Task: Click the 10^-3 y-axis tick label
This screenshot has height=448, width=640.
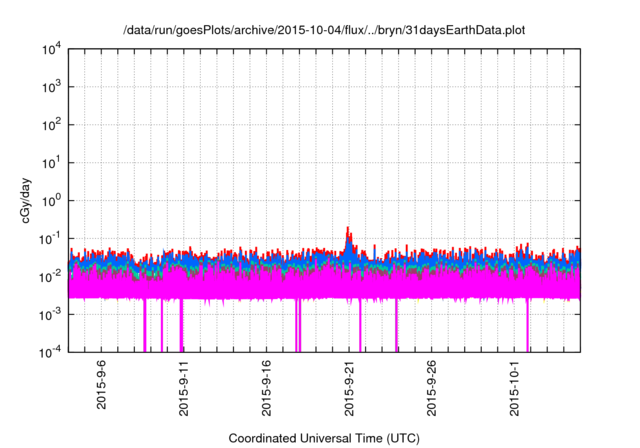Action: coord(51,314)
